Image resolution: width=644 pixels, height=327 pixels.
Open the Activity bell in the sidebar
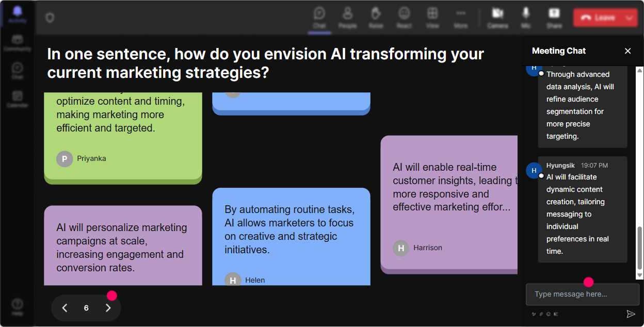point(18,15)
